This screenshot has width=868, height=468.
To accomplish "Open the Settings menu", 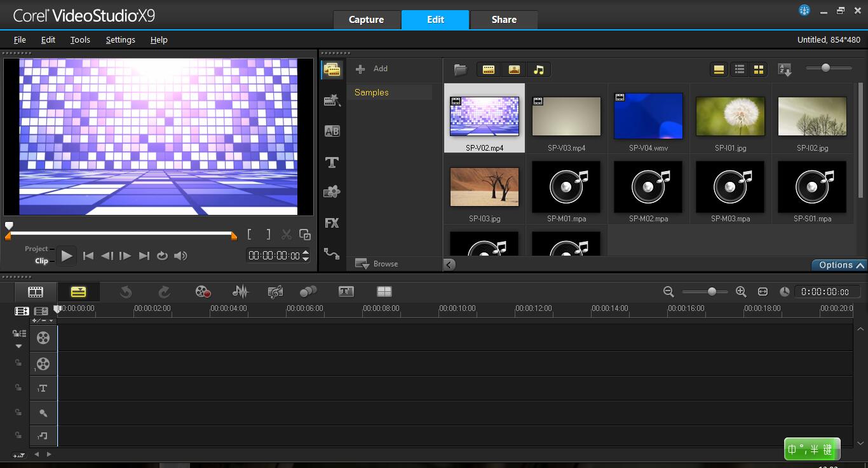I will [x=120, y=39].
